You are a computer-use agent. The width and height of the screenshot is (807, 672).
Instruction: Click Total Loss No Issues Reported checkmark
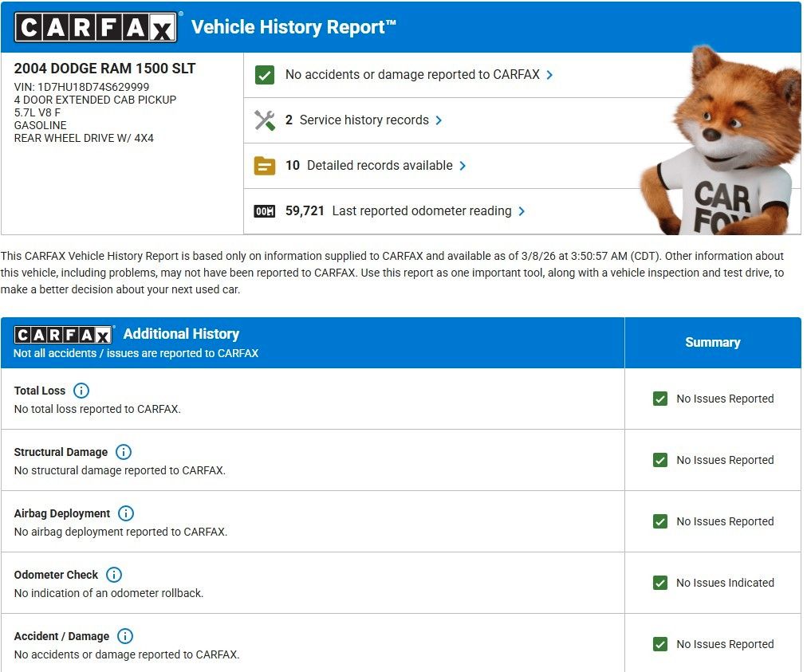tap(660, 399)
